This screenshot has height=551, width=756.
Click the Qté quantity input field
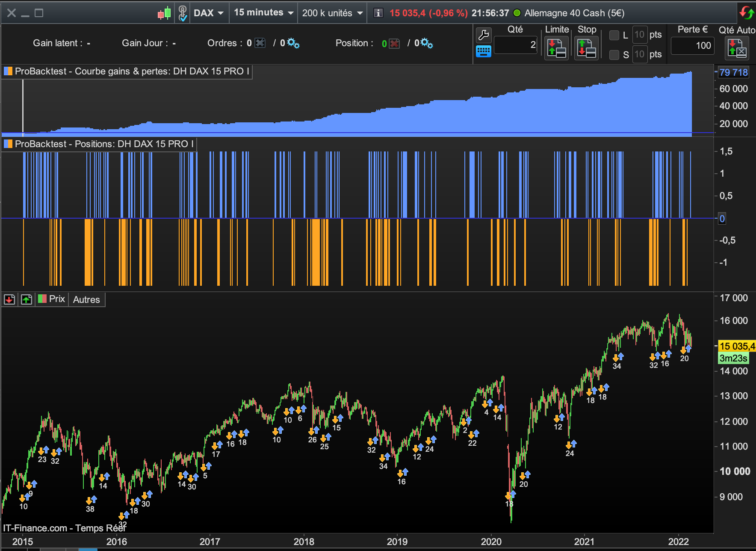point(515,45)
